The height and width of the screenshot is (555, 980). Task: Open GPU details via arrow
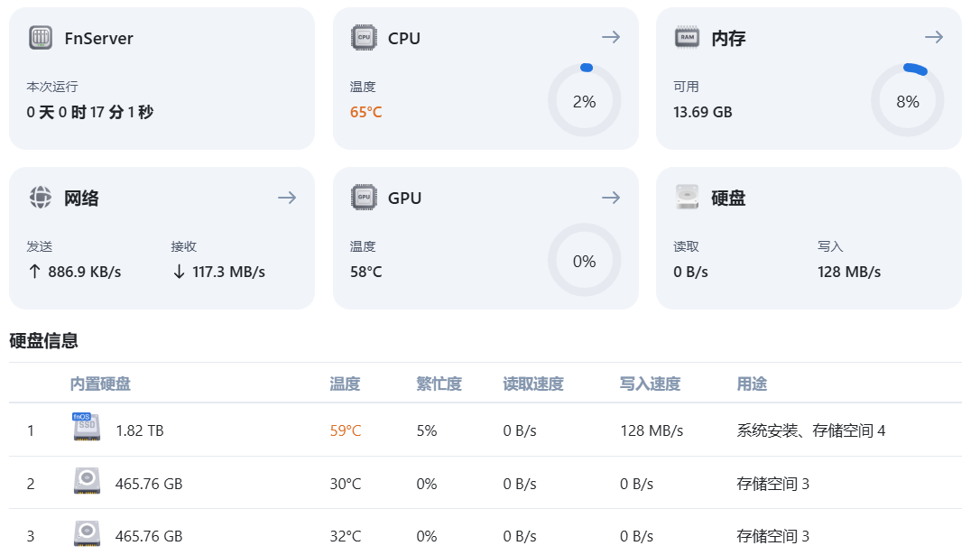[x=611, y=198]
